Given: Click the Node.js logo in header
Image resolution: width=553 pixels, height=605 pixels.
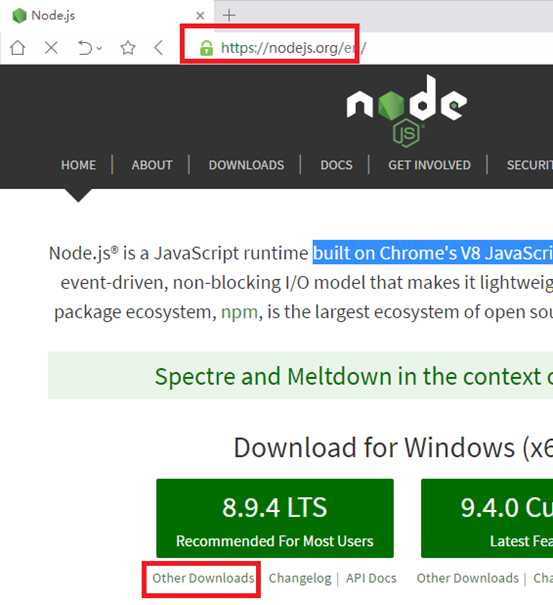Looking at the screenshot, I should point(407,111).
